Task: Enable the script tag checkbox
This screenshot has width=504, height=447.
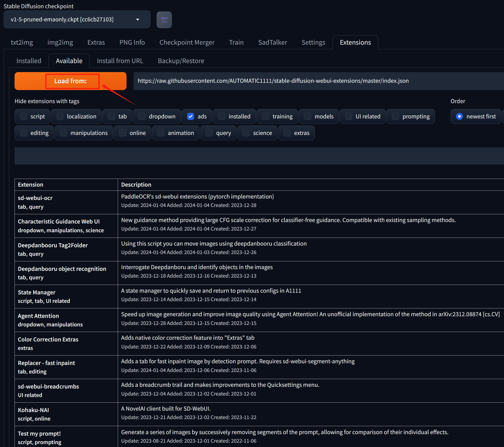Action: [x=24, y=116]
